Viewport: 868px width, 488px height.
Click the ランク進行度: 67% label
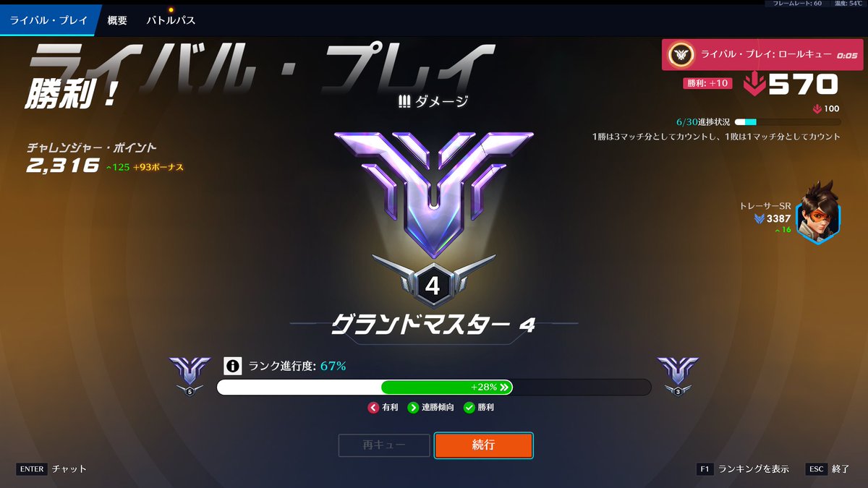tap(297, 366)
